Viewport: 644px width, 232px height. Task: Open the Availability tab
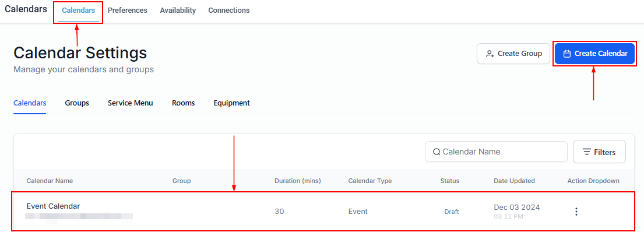tap(178, 10)
